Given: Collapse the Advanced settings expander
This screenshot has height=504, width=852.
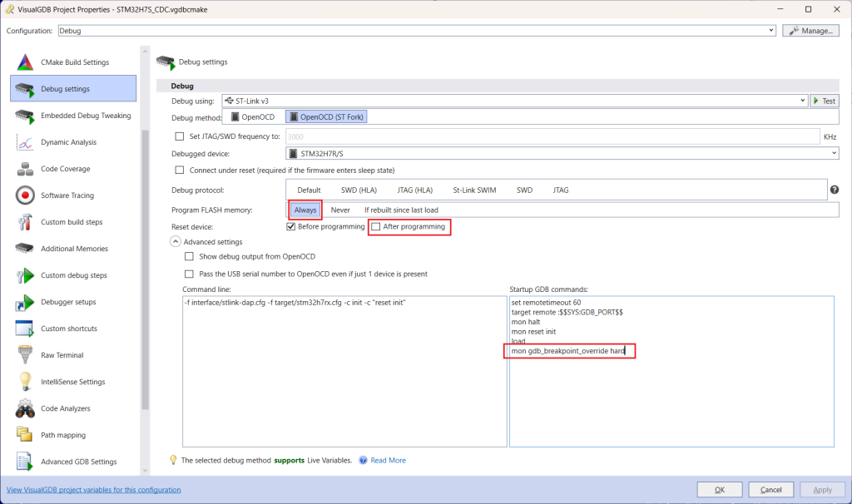Looking at the screenshot, I should pos(176,242).
